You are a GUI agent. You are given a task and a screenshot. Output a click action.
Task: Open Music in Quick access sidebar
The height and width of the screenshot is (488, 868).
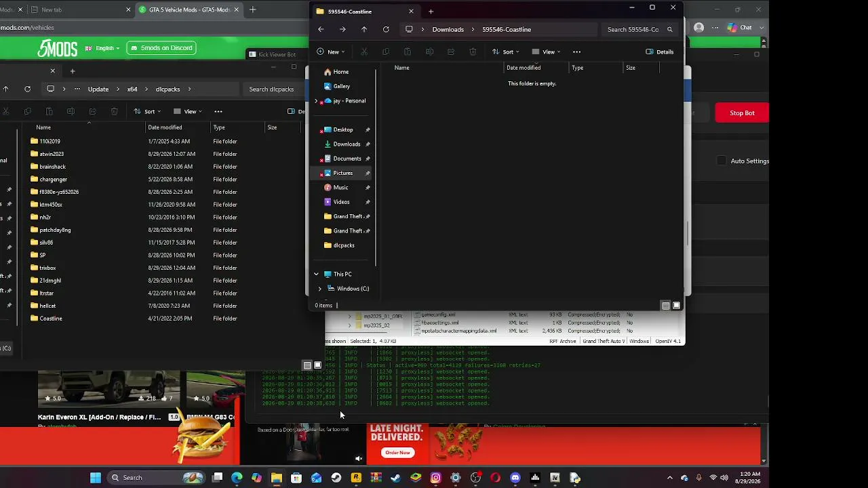coord(340,187)
